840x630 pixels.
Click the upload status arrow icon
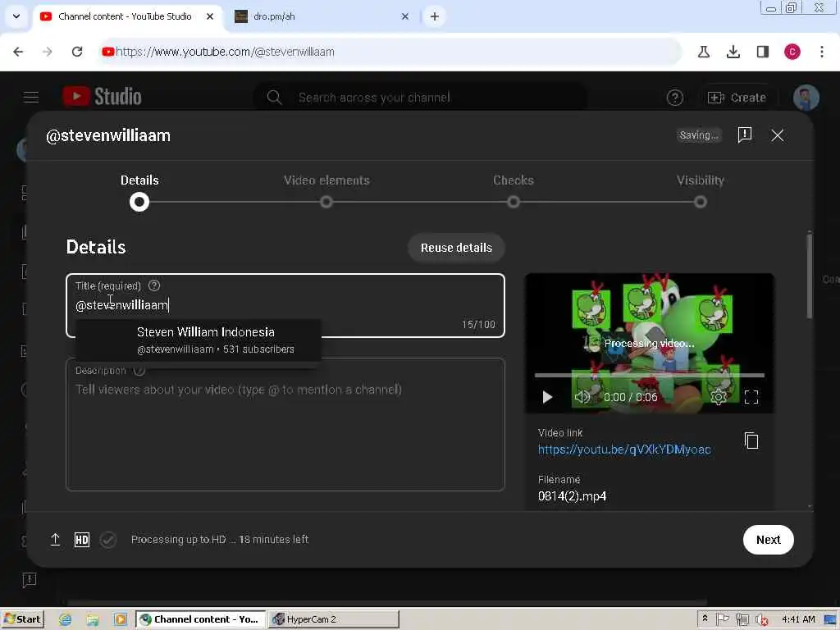[55, 540]
